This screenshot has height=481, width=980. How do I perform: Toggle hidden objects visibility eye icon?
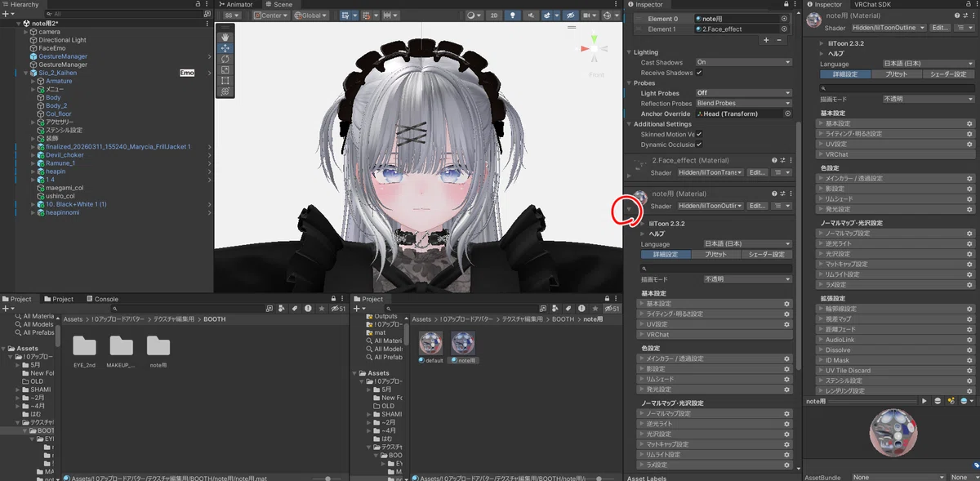pos(569,16)
